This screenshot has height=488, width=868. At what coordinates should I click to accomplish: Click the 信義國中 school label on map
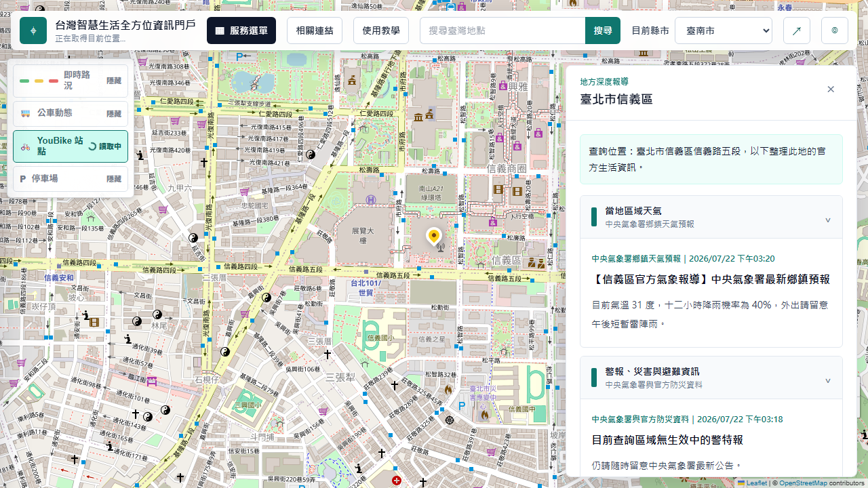click(521, 409)
